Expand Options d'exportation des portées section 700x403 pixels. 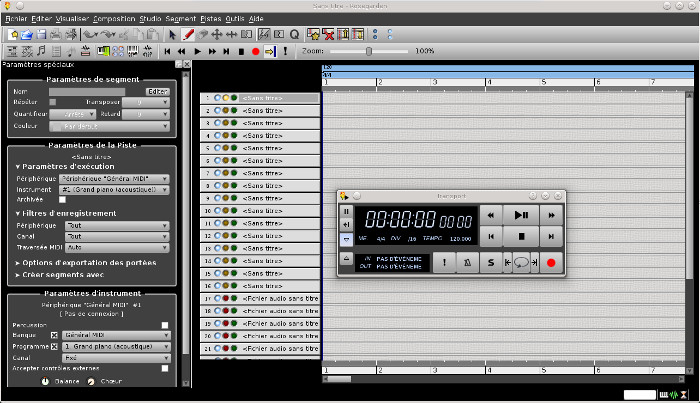click(x=87, y=262)
